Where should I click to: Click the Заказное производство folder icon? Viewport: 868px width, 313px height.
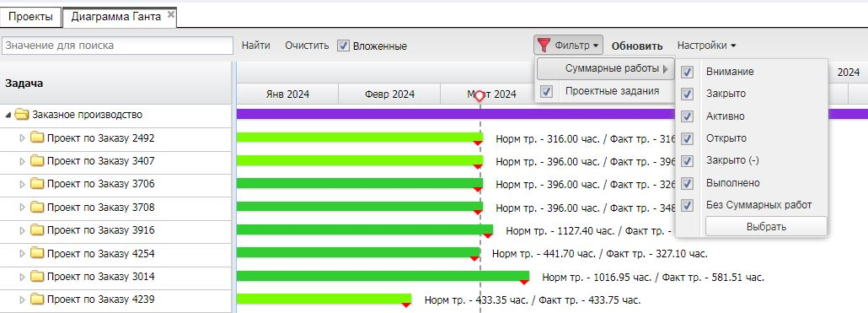pyautogui.click(x=22, y=115)
